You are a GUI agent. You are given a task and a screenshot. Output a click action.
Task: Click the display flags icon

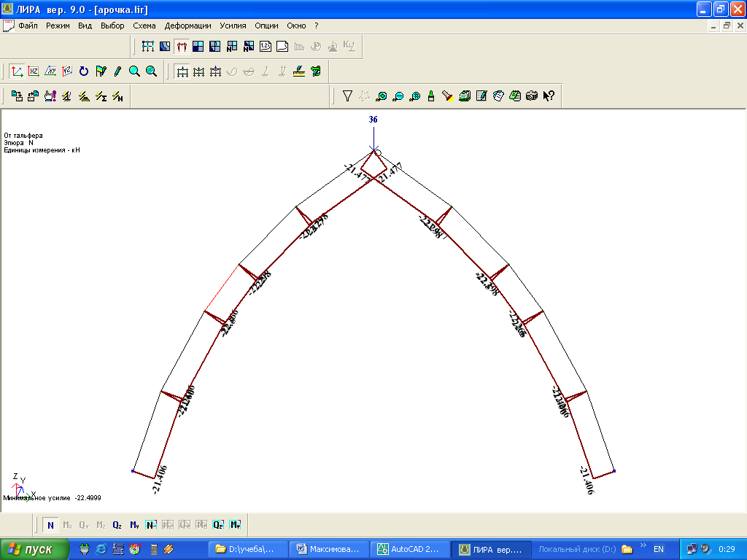coord(101,71)
